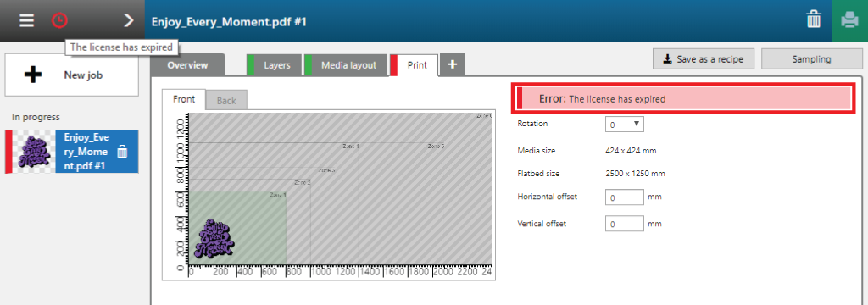Select the Front preview tab
Viewport: 868px width, 305px height.
coord(184,99)
